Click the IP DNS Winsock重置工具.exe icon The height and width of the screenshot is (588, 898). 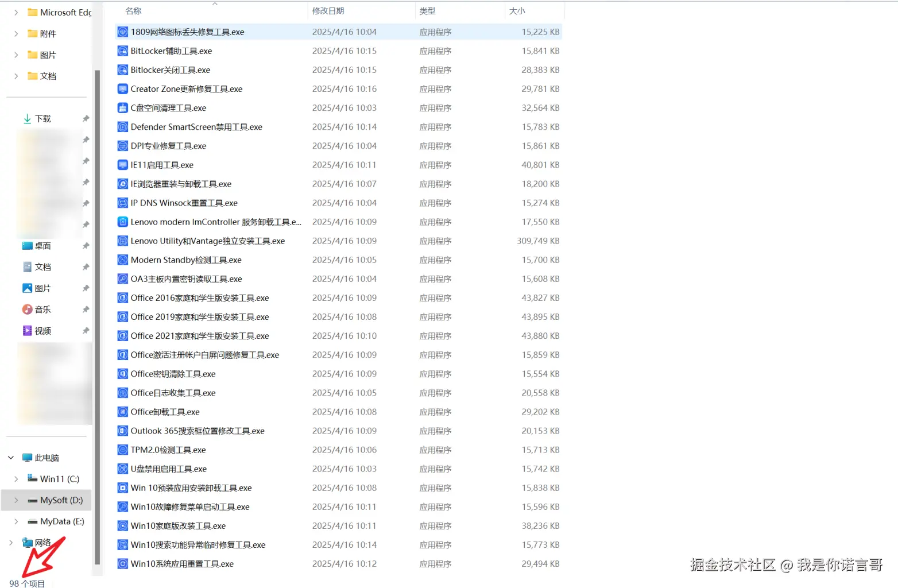(x=122, y=203)
